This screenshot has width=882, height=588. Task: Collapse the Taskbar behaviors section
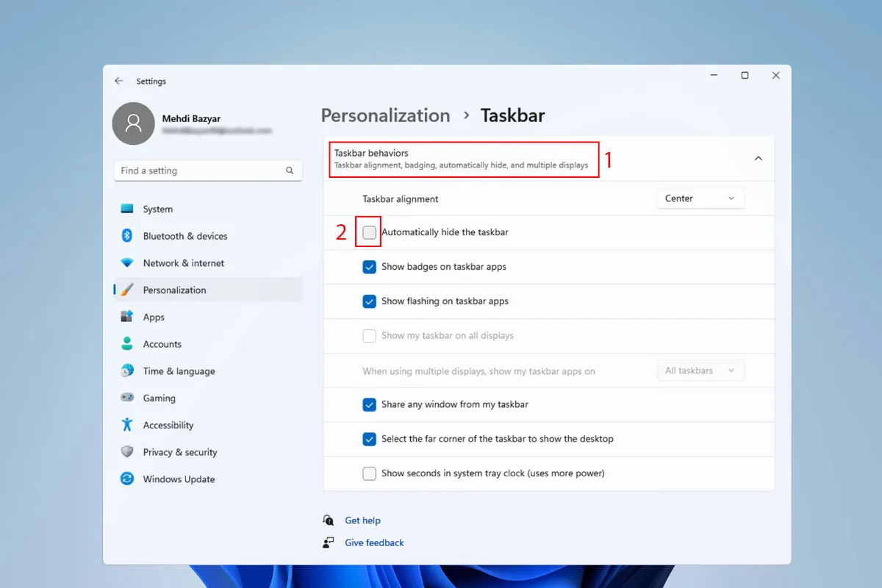pos(758,159)
